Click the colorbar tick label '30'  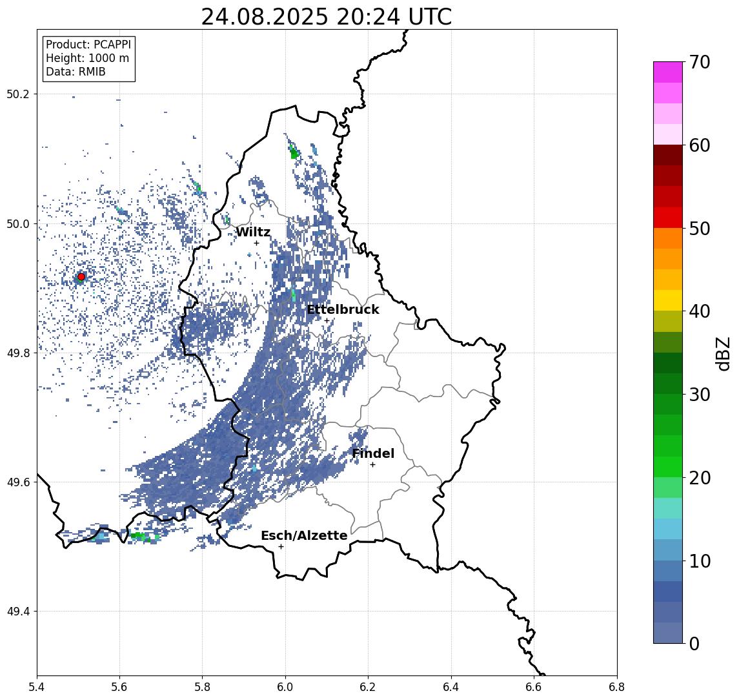(x=700, y=395)
